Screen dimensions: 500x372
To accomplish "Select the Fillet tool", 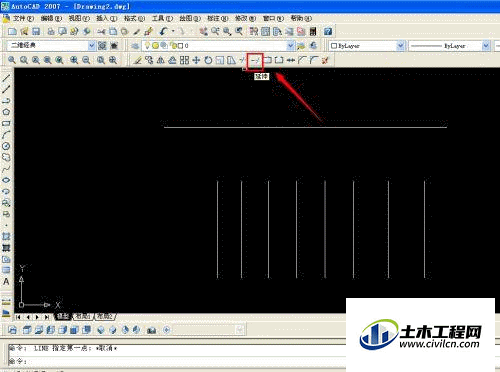I will 314,60.
